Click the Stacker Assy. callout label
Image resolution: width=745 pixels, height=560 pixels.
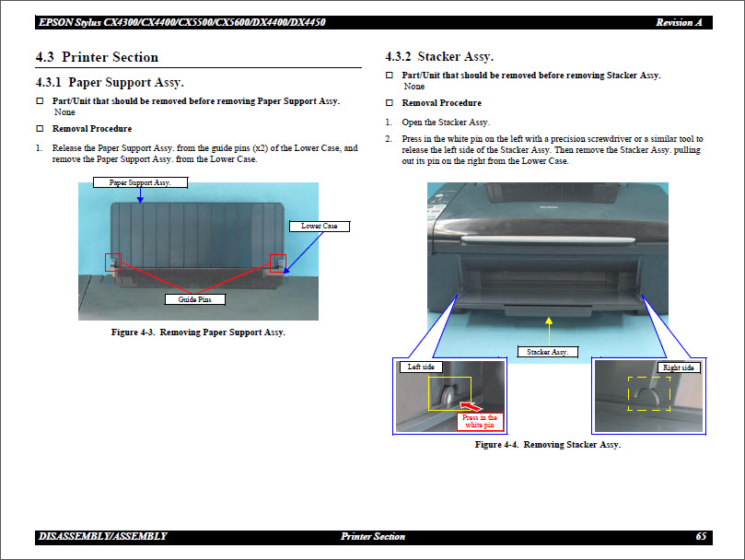point(548,351)
